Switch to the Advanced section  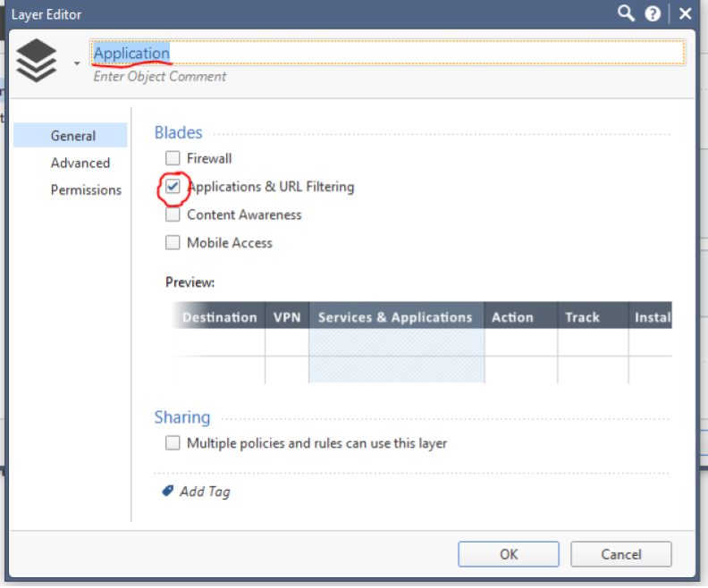[80, 163]
